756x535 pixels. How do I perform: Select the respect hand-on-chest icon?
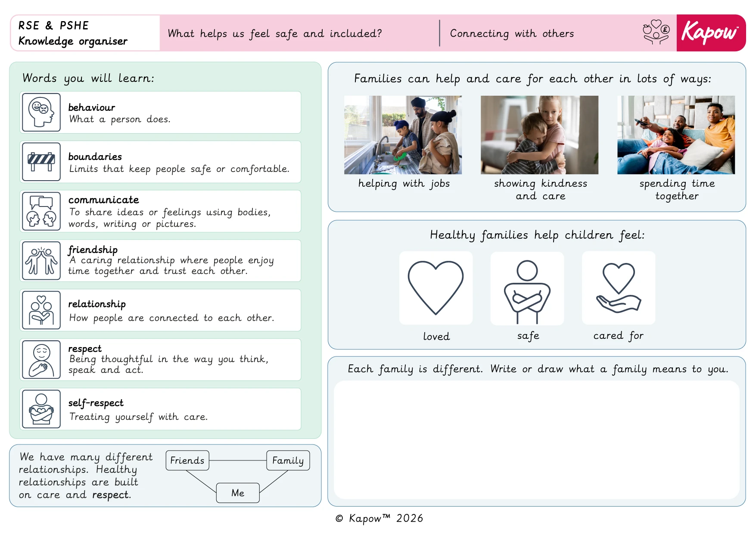pos(41,360)
